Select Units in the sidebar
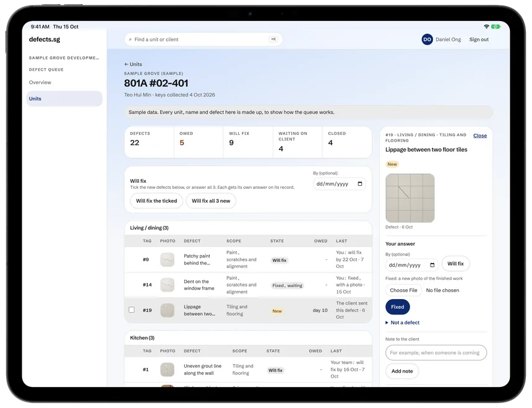The height and width of the screenshot is (408, 532). (64, 99)
